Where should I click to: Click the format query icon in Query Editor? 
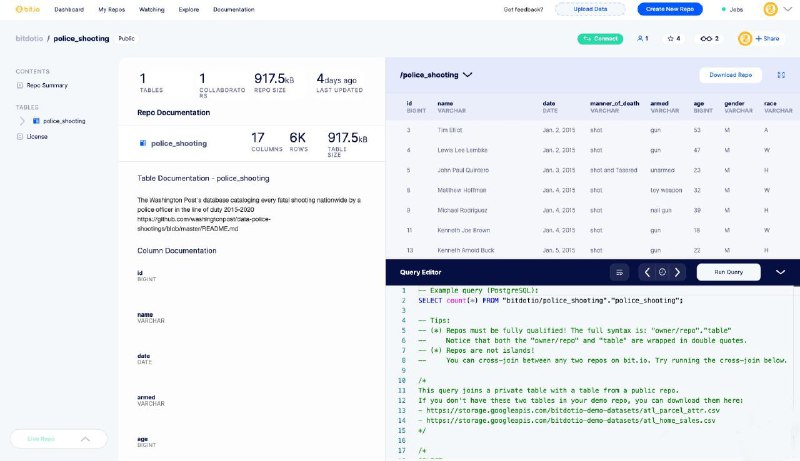(619, 272)
